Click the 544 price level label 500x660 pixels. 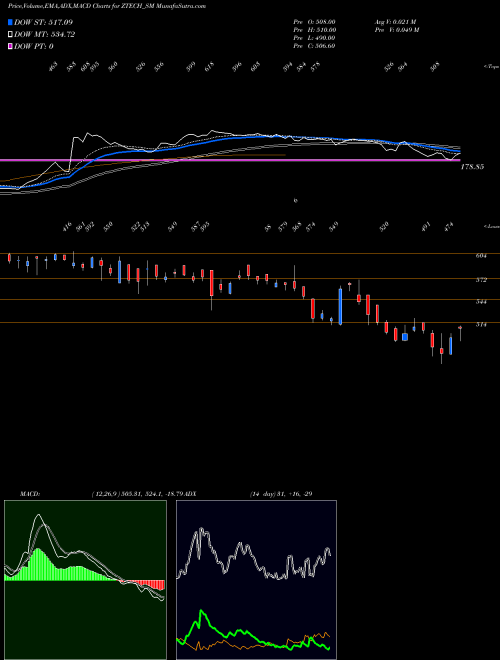coord(482,302)
